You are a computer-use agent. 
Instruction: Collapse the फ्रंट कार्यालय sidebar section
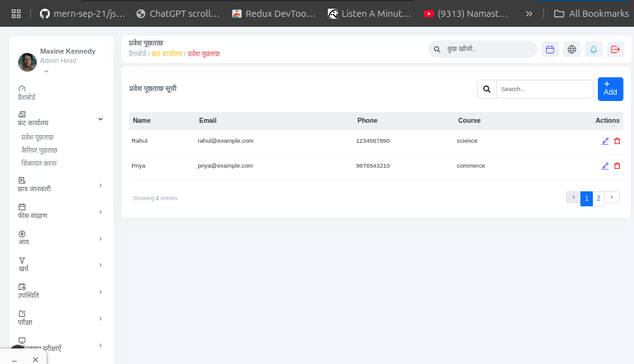click(x=100, y=118)
